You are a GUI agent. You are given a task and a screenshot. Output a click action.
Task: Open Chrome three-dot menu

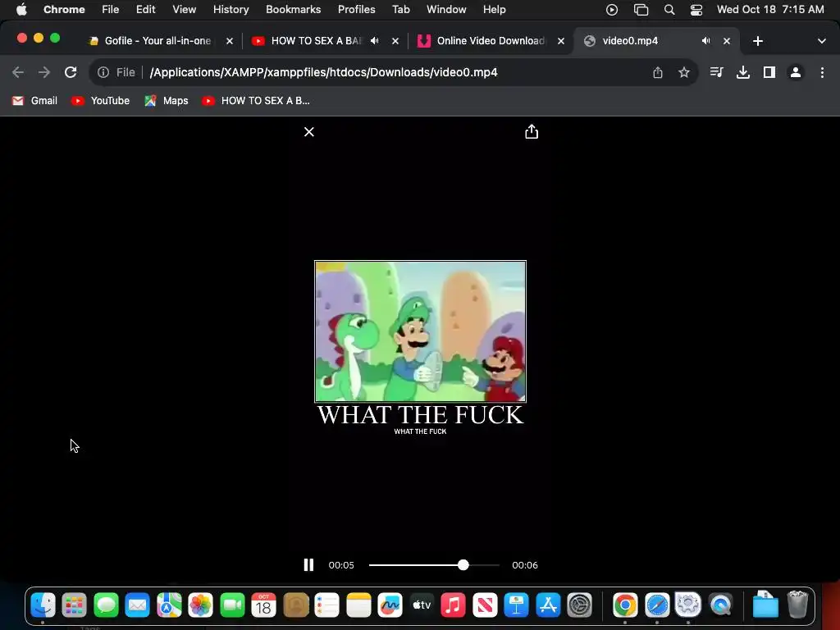tap(822, 72)
